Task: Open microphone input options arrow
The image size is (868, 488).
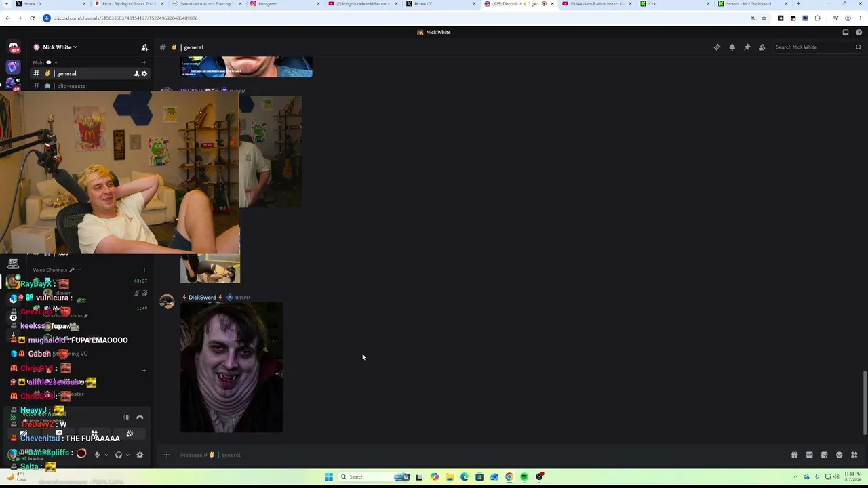Action: [x=106, y=455]
